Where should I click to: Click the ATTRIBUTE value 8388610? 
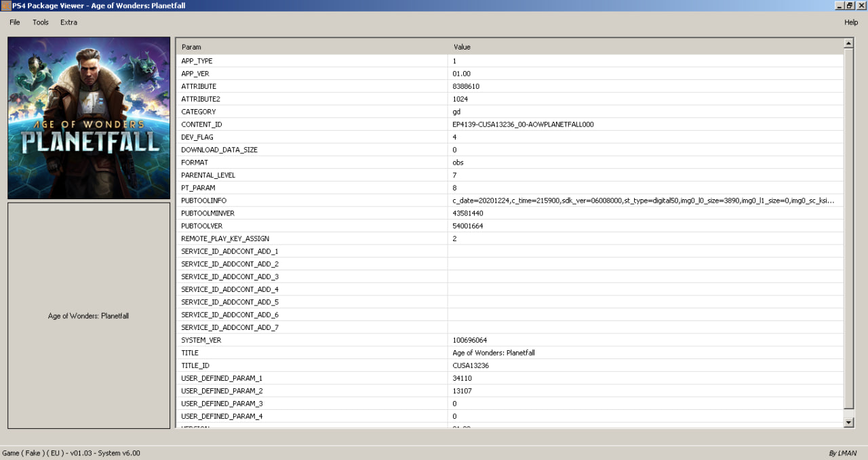[466, 86]
